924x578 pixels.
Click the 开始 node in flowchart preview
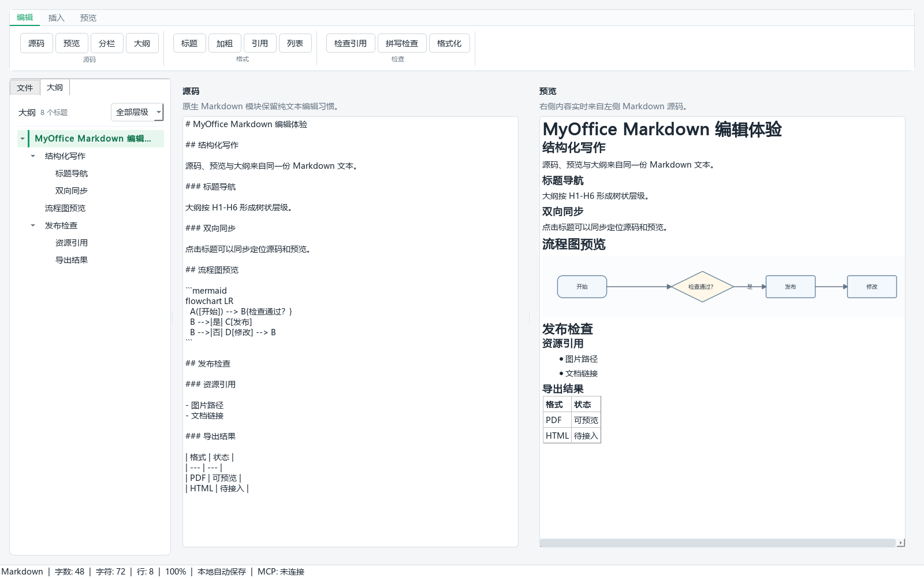tap(582, 287)
